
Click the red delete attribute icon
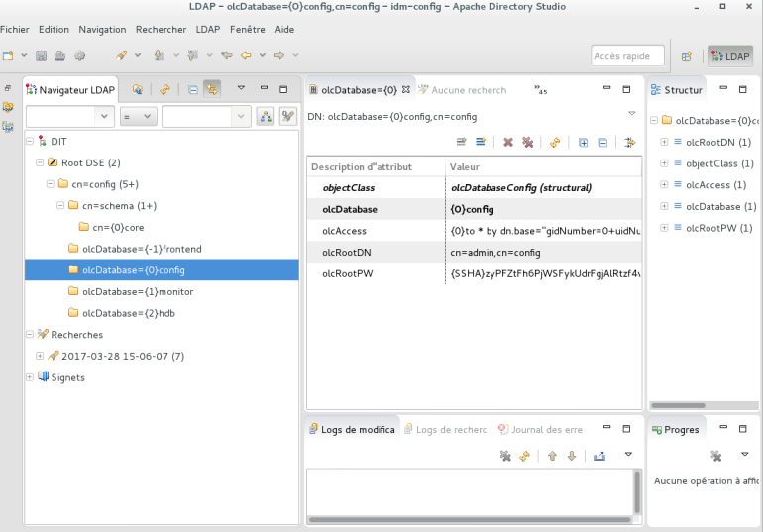click(508, 143)
